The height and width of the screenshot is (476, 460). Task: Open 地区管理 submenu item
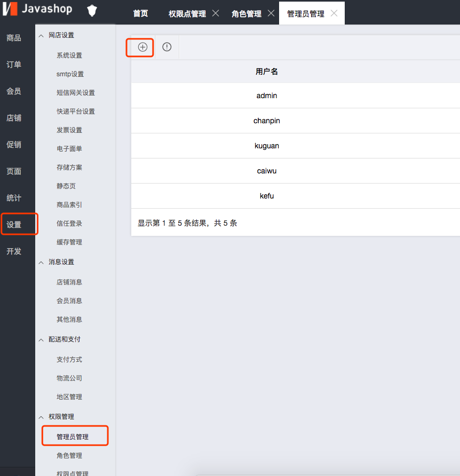point(69,397)
